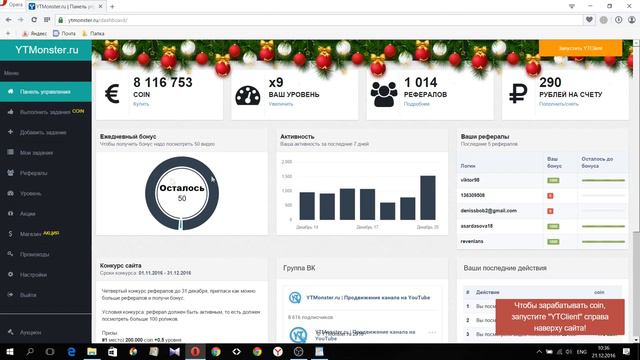Click the euro coin icon
Screen dimensions: 640x360
tap(112, 94)
